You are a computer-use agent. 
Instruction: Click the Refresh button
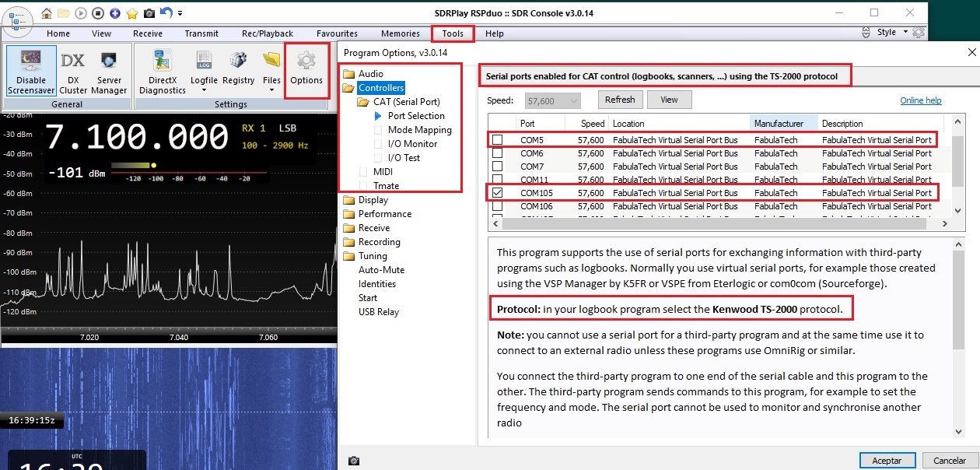tap(620, 100)
